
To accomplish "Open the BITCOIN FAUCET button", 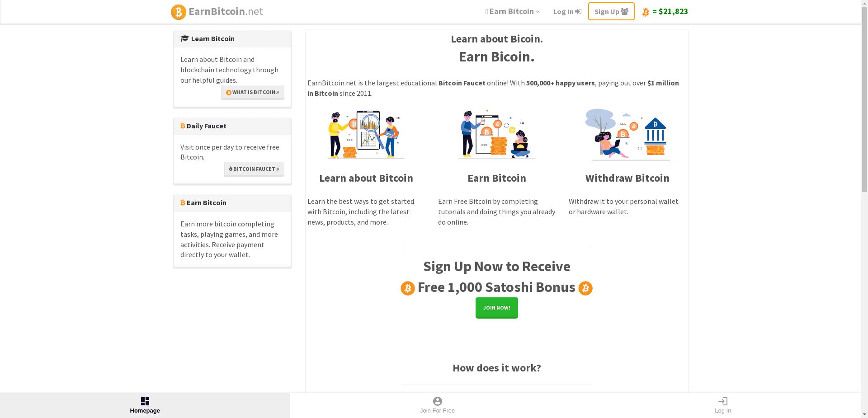I will click(254, 169).
